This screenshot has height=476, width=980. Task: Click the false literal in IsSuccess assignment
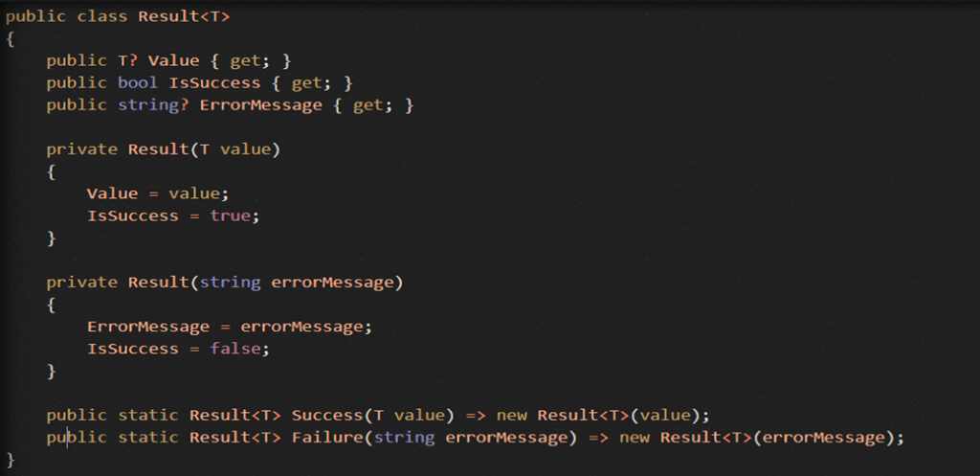pos(235,349)
